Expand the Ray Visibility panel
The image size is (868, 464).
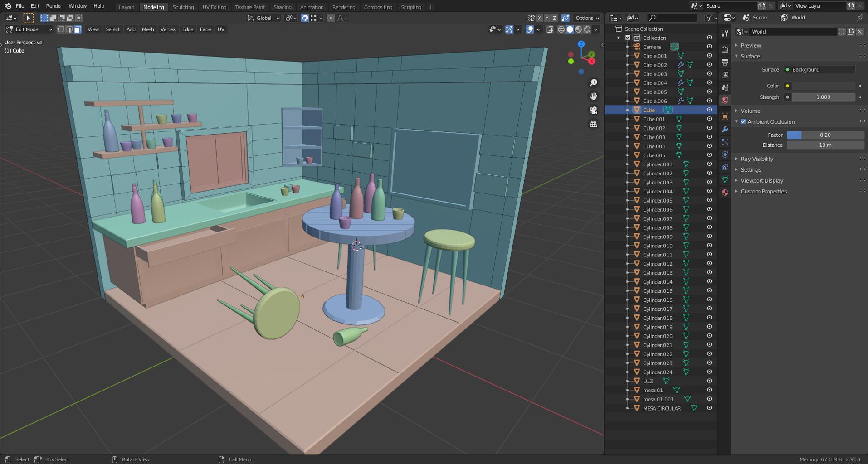coord(757,159)
